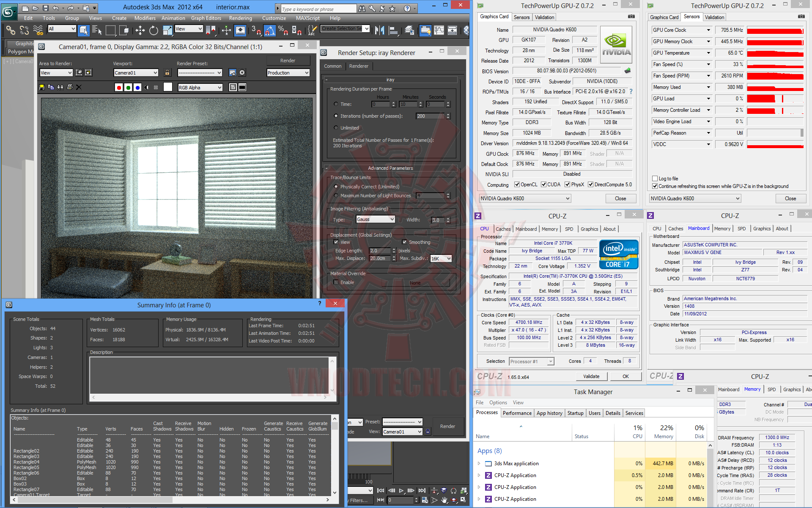Click the white color swatch in frame window
The height and width of the screenshot is (508, 812).
click(x=168, y=87)
